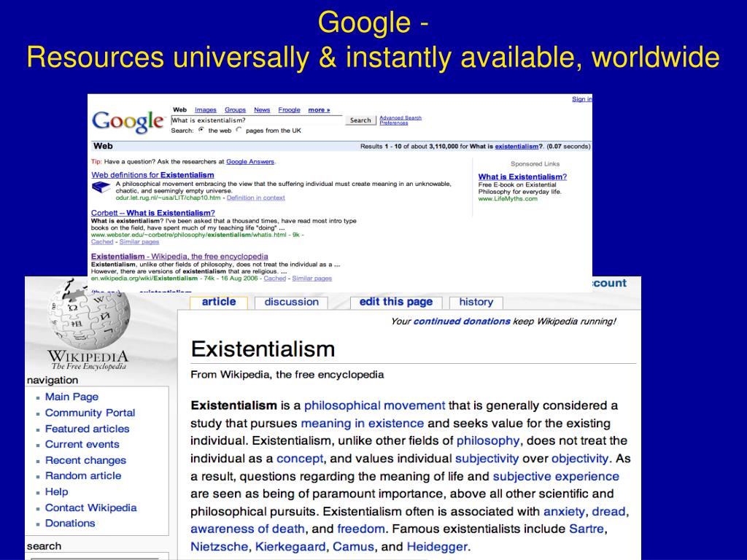Click the Google logo
Screen dimensions: 747x560
click(x=128, y=122)
